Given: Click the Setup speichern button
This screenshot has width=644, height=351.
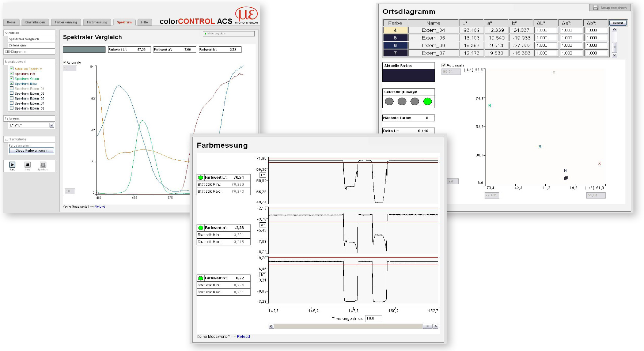Looking at the screenshot, I should coord(609,8).
